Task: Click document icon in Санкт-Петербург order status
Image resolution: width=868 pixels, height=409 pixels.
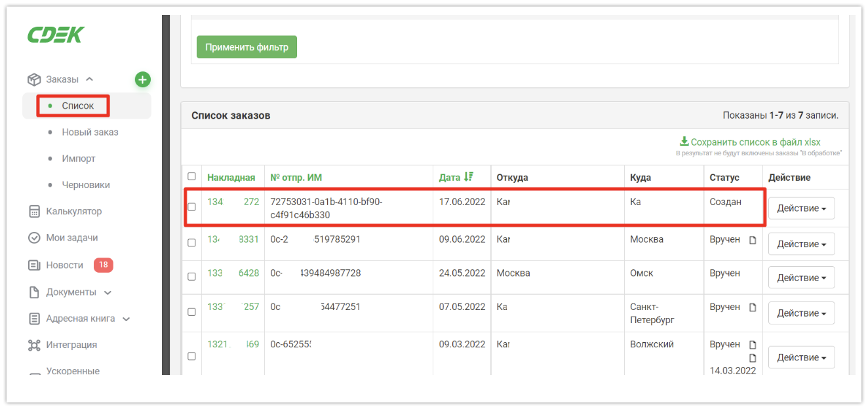Action: click(753, 307)
